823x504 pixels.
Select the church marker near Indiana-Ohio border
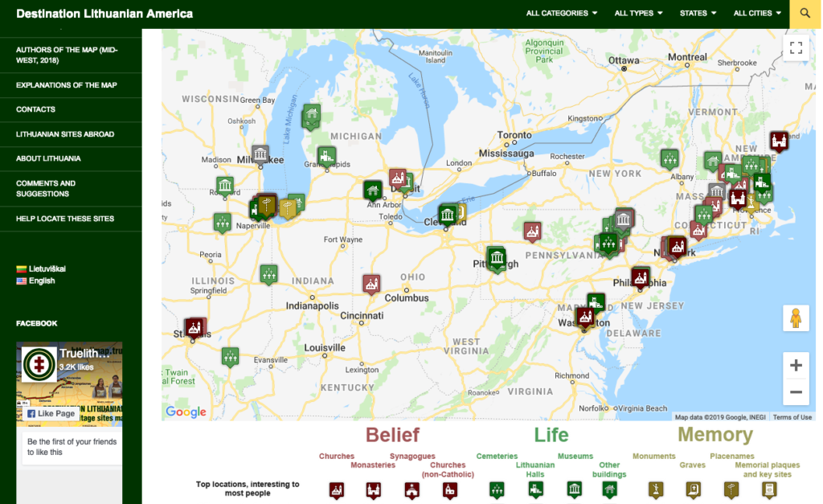point(371,283)
